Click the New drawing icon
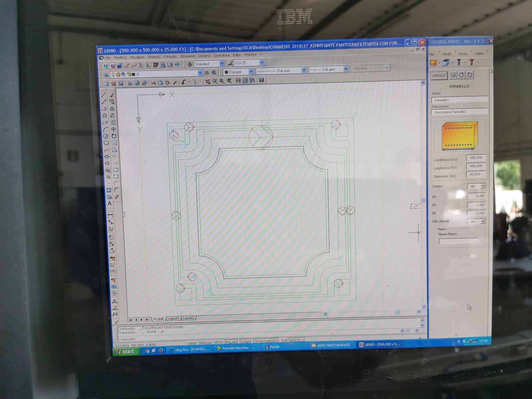The image size is (532, 399). 106,84
